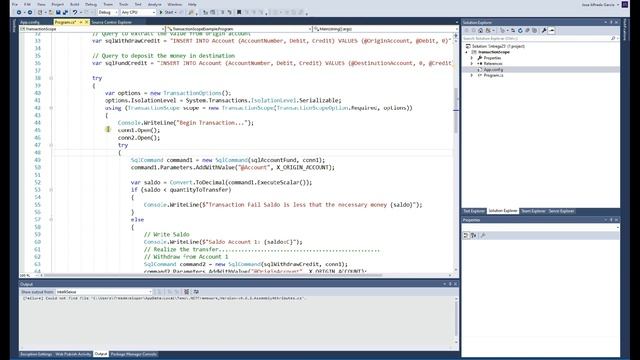This screenshot has width=640, height=360.
Task: Click the search magnifier icon in Solution Explorer
Action: (x=613, y=38)
